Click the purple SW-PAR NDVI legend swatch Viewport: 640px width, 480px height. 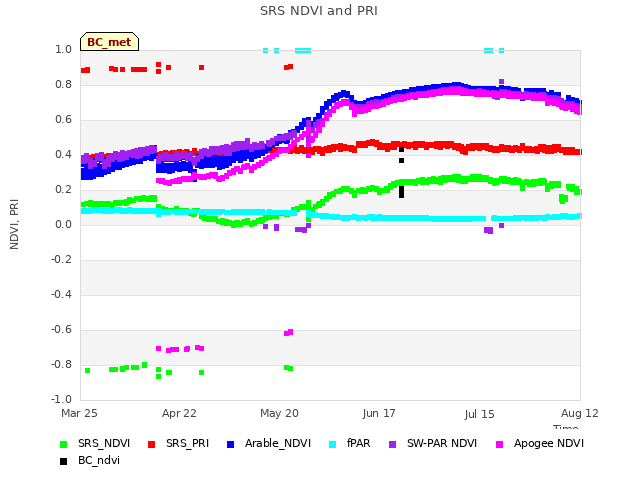pyautogui.click(x=392, y=444)
